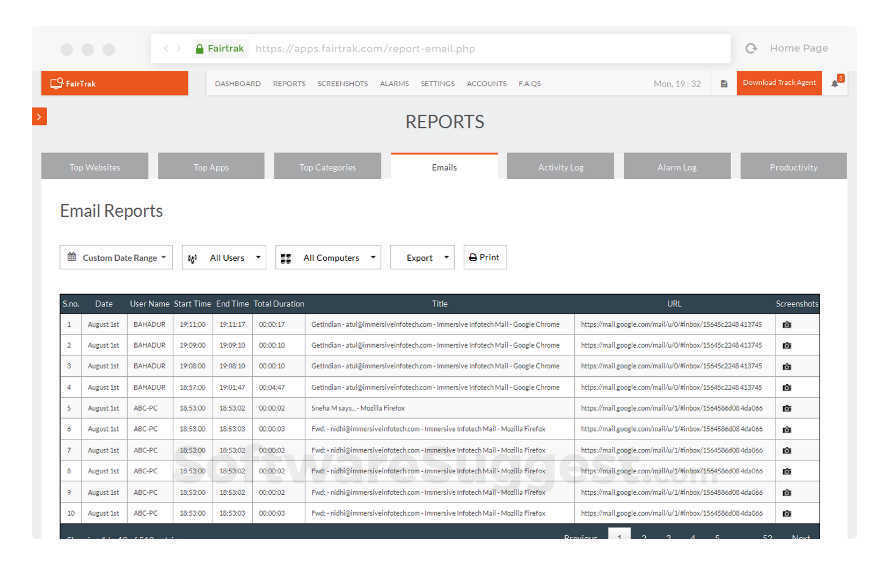The height and width of the screenshot is (563, 890).
Task: Open screenshot camera icon for row 1
Action: (787, 325)
